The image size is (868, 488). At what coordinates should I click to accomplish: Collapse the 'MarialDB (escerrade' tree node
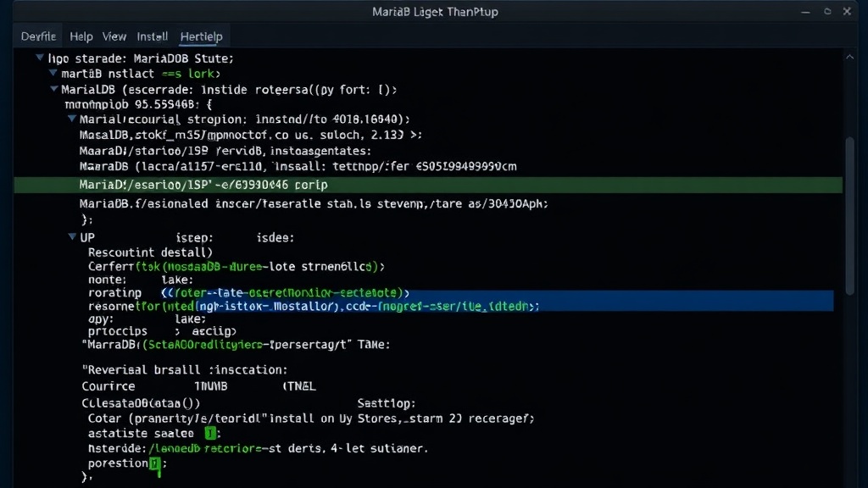[x=53, y=88]
